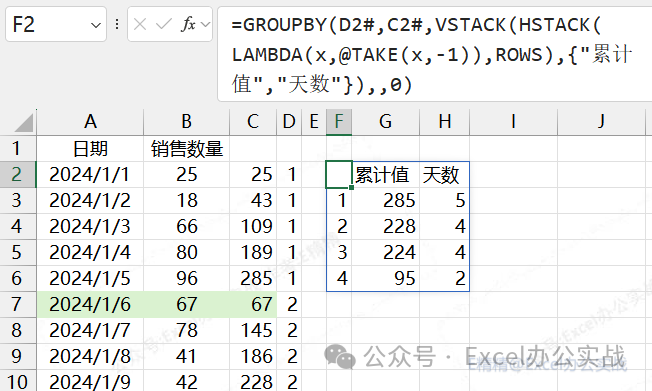Select row 4 header
The height and width of the screenshot is (391, 652).
coord(18,227)
